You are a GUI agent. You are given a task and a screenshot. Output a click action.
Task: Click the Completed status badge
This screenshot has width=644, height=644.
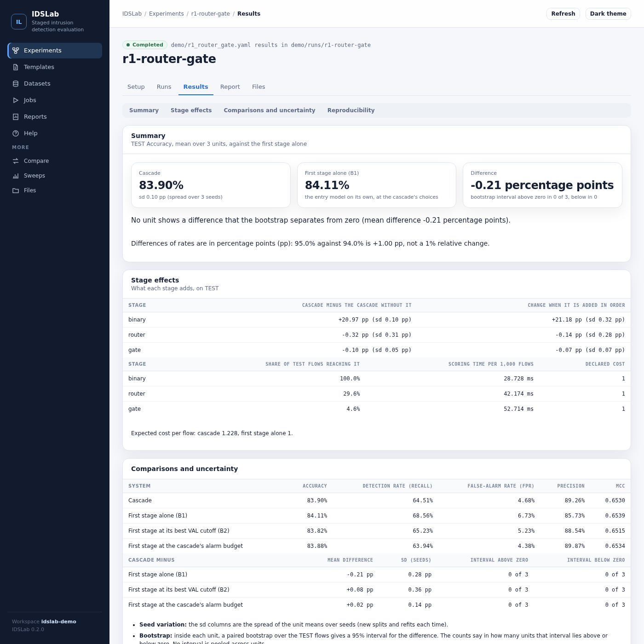click(145, 45)
